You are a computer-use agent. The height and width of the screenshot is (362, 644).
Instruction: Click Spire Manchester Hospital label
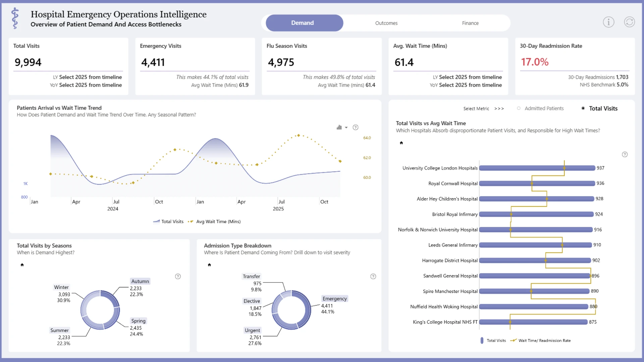[x=450, y=291]
